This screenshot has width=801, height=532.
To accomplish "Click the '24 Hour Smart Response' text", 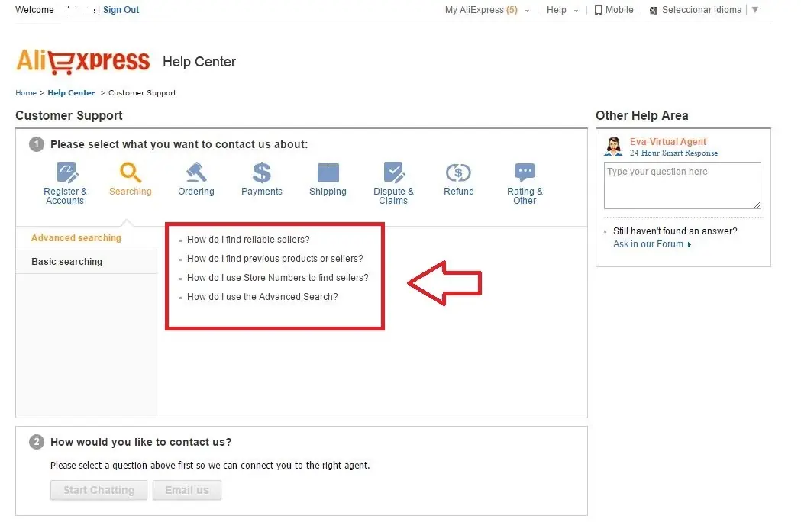I will coord(673,153).
